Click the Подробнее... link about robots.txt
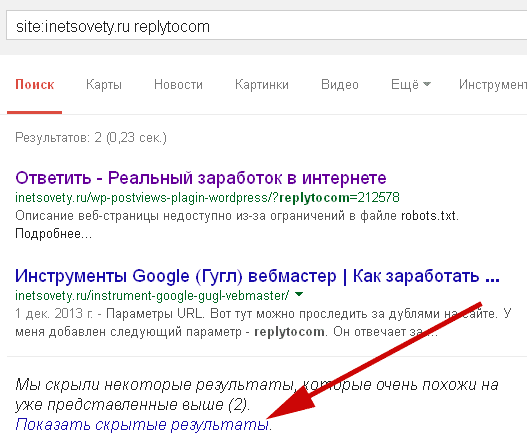 click(53, 234)
